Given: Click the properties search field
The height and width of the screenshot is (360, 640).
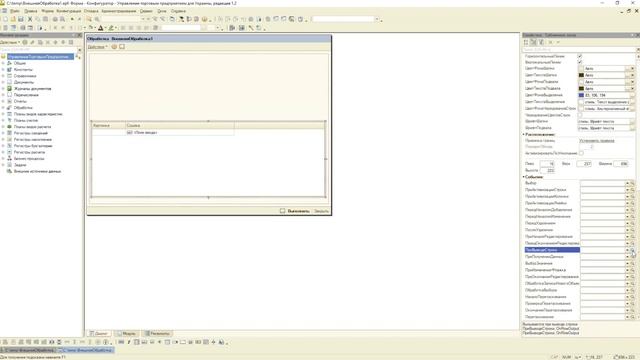Looking at the screenshot, I should coord(579,49).
